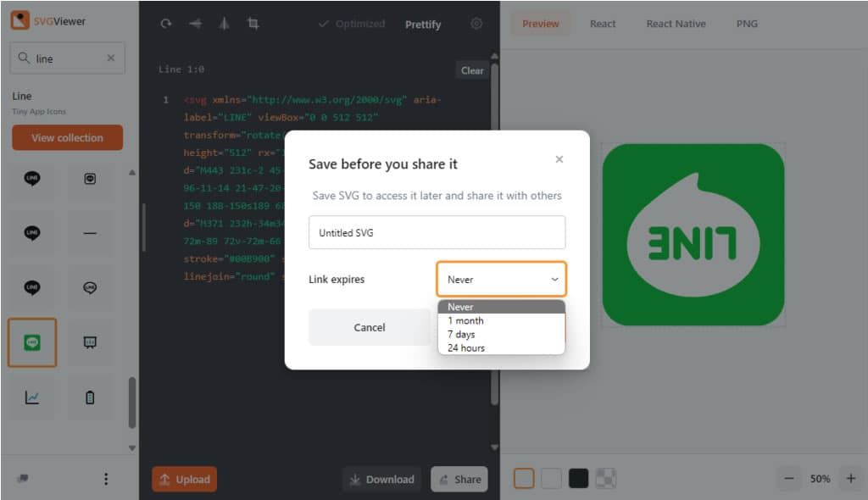Click the SVGViewer logo icon
Viewport: 868px width, 500px height.
tap(20, 20)
